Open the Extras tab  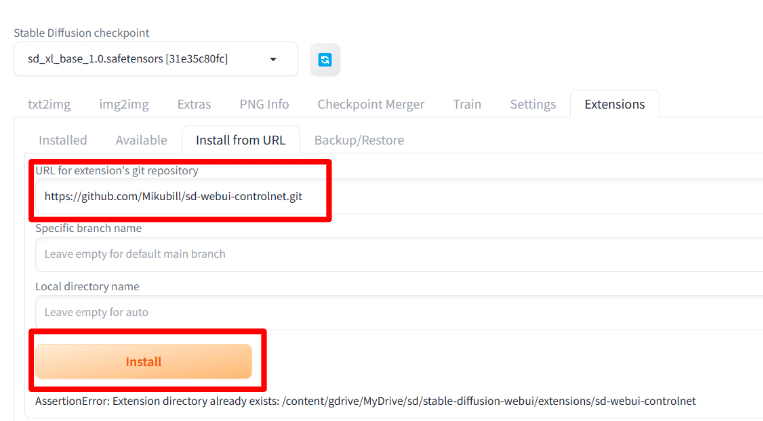(x=194, y=104)
